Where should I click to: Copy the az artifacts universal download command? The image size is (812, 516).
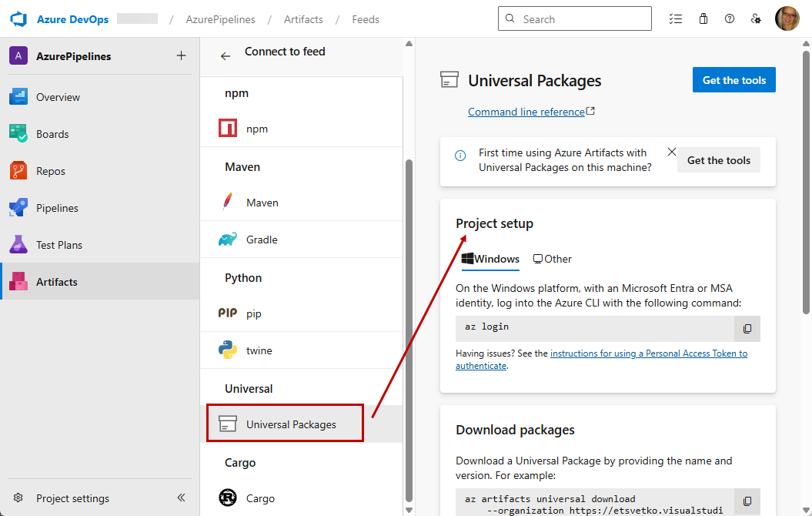tap(747, 501)
